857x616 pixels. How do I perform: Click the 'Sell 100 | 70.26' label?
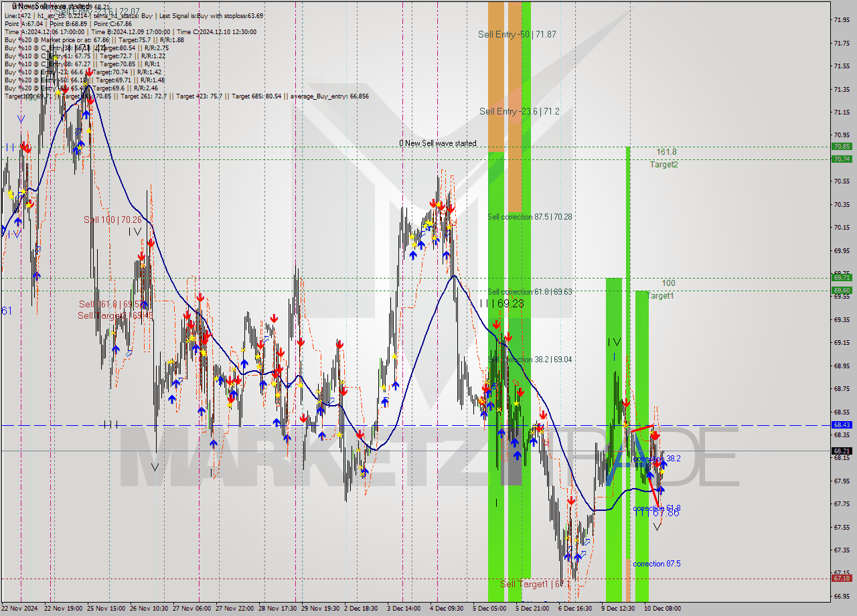112,220
